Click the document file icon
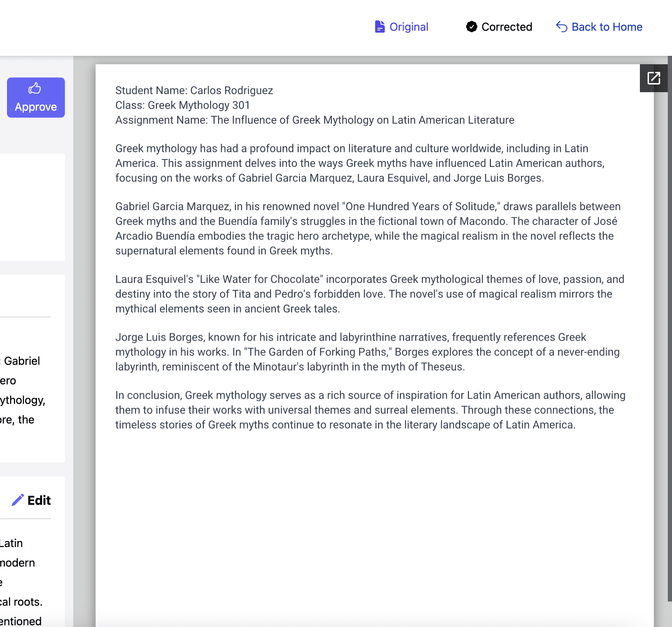The height and width of the screenshot is (627, 672). click(x=380, y=26)
